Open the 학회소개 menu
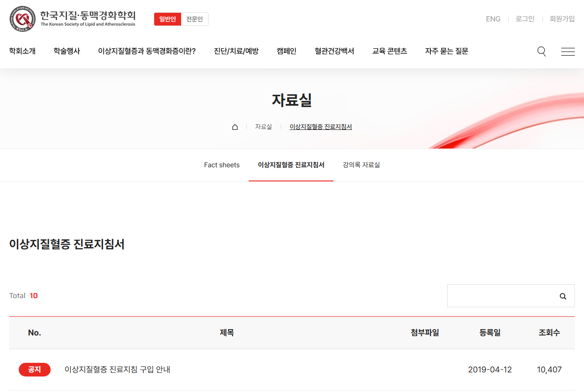 pyautogui.click(x=22, y=51)
